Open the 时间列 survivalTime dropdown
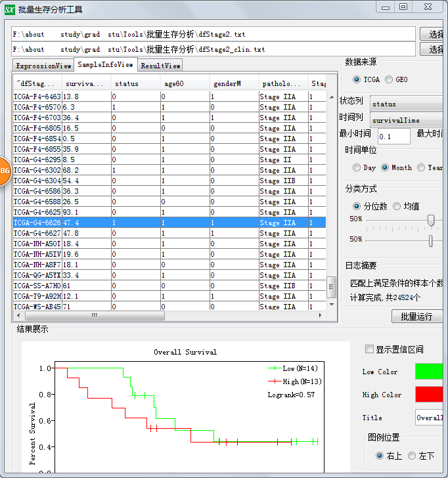Viewport: 448px width, 478px height. coord(406,121)
